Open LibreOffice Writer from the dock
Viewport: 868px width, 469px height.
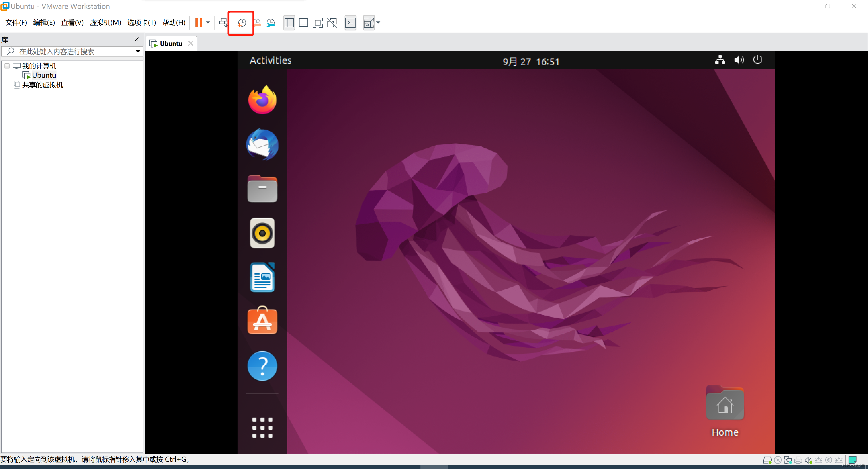pos(262,277)
